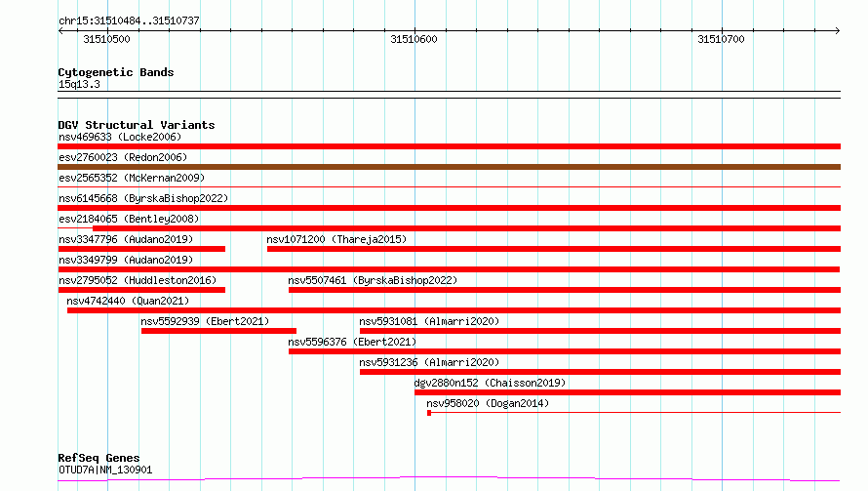The width and height of the screenshot is (868, 491).
Task: Select the 15q13.3 cytogenetic band label
Action: (x=79, y=84)
